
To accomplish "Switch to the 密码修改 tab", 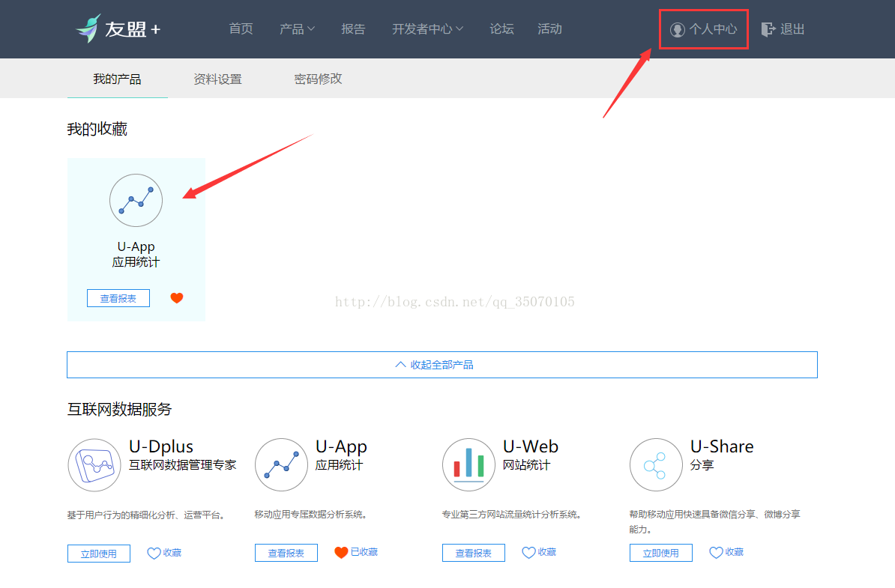I will click(318, 79).
